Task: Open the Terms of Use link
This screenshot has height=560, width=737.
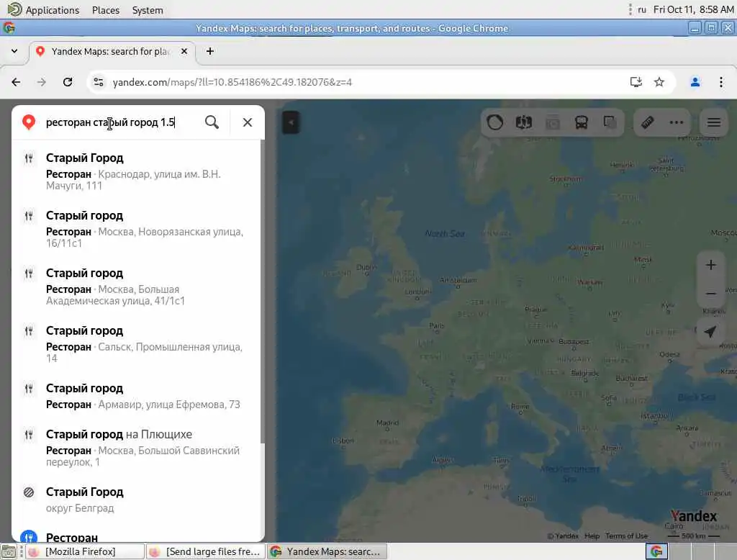Action: [627, 536]
